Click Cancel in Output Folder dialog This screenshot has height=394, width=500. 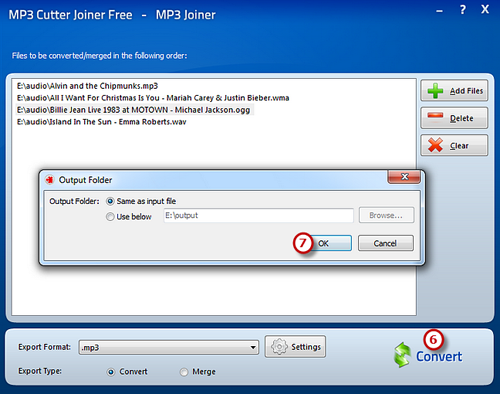(386, 243)
